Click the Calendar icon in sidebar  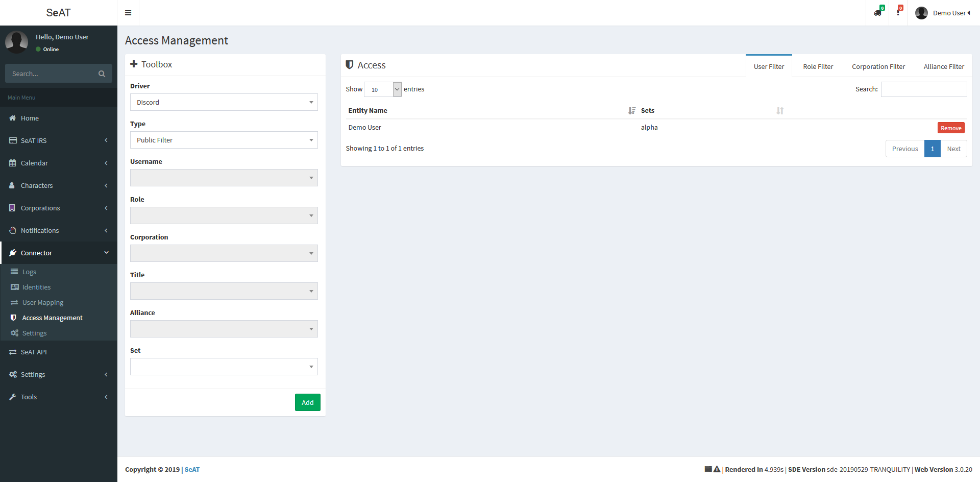[x=13, y=163]
